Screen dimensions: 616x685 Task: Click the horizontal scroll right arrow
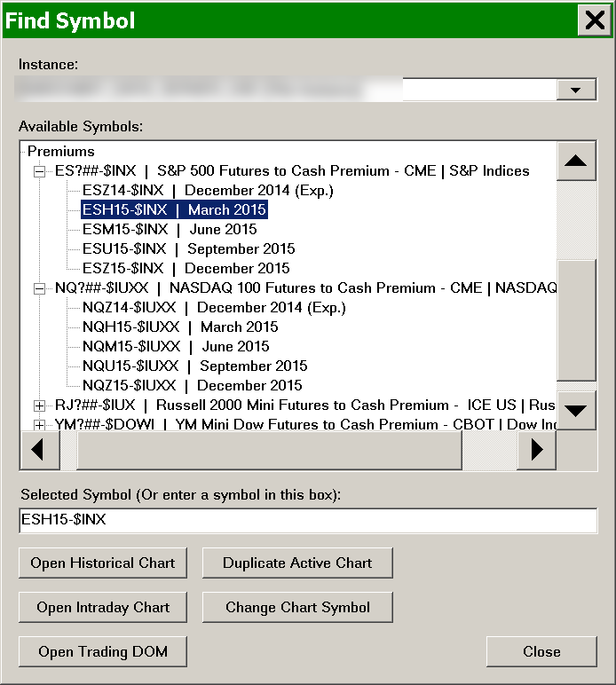point(536,450)
